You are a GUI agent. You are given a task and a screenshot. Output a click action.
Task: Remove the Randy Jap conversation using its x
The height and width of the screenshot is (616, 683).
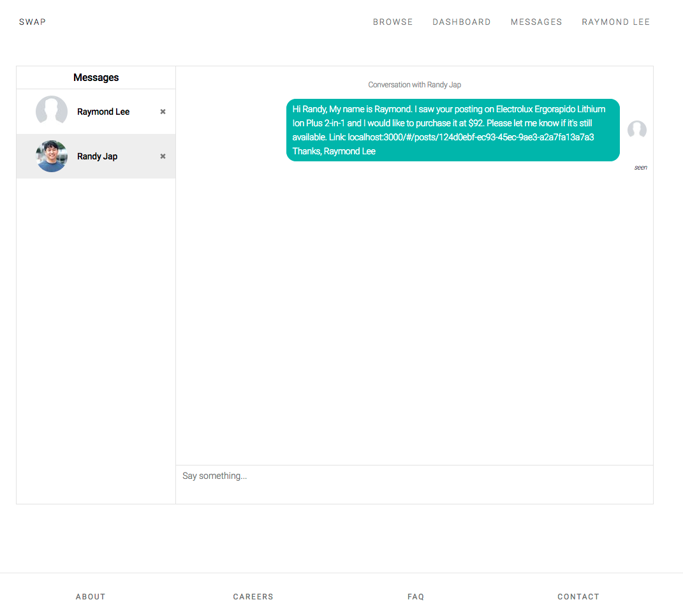click(162, 156)
